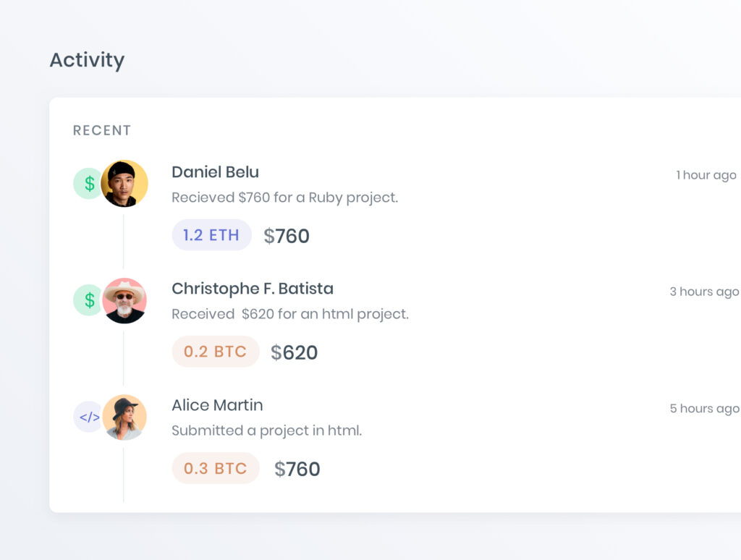741x560 pixels.
Task: Select the 0.2 BTC badge
Action: click(215, 352)
